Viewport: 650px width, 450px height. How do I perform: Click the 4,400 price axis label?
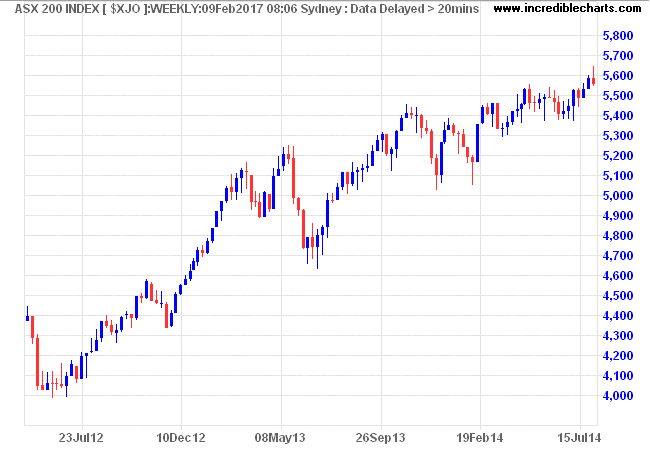[618, 316]
